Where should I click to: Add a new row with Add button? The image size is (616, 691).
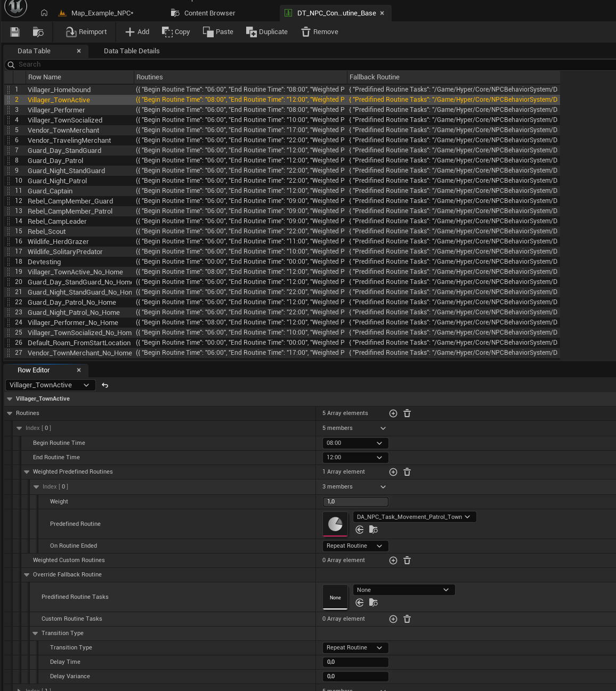coord(137,32)
